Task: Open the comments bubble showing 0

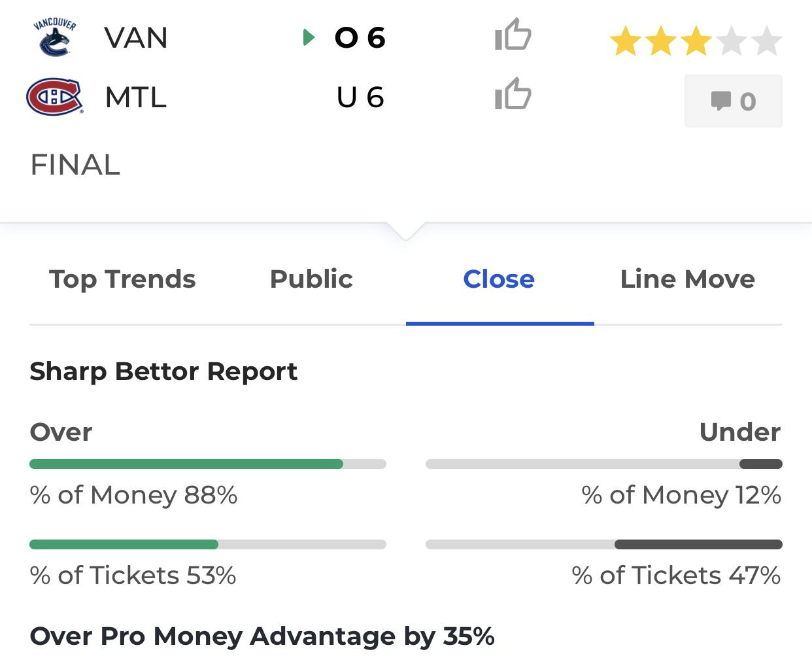Action: pyautogui.click(x=733, y=101)
